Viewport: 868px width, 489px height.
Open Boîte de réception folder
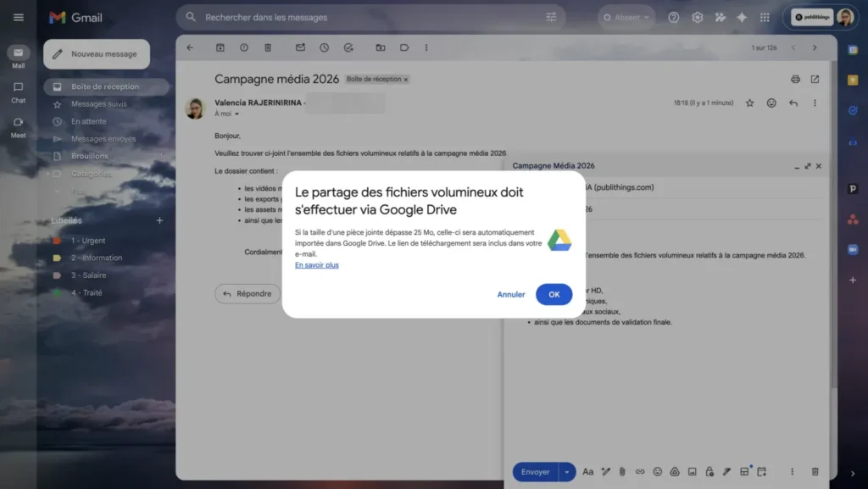click(x=105, y=86)
